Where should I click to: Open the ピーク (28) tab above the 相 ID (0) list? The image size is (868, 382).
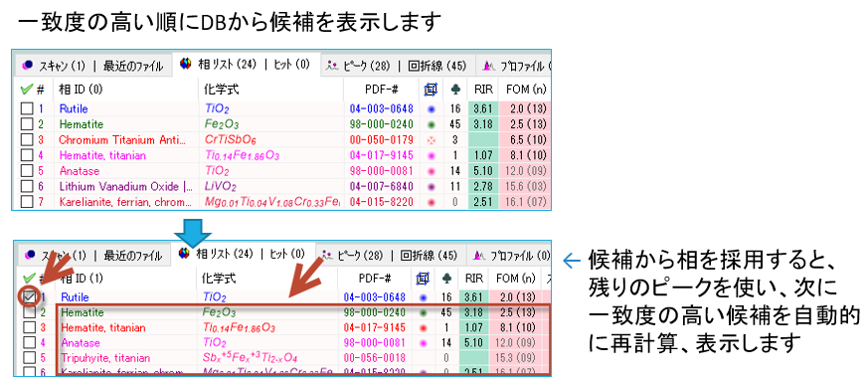[x=367, y=66]
